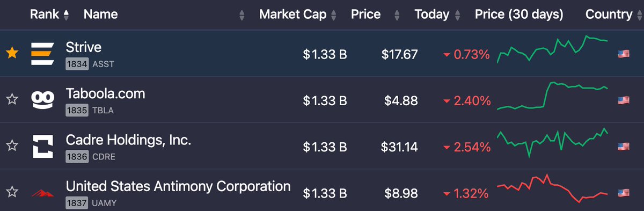Toggle favorite star for Taboola.com

[x=12, y=99]
